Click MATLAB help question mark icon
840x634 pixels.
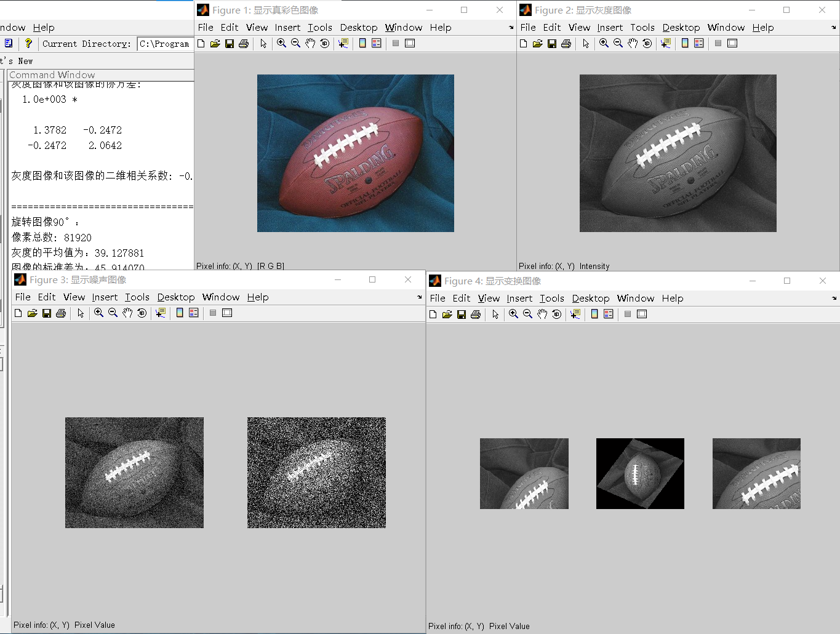click(x=28, y=43)
